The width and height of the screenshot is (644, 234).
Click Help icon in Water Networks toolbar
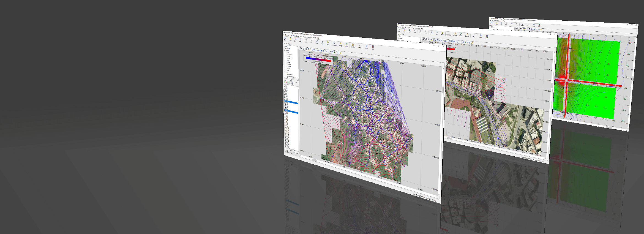click(367, 47)
